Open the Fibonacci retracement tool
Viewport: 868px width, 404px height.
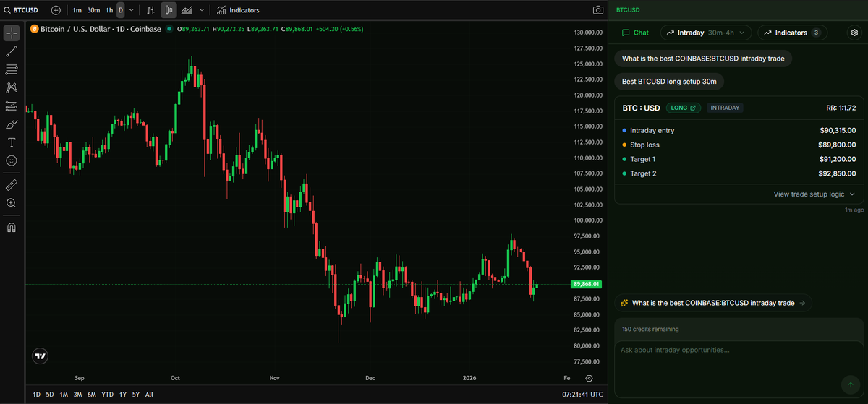tap(12, 69)
